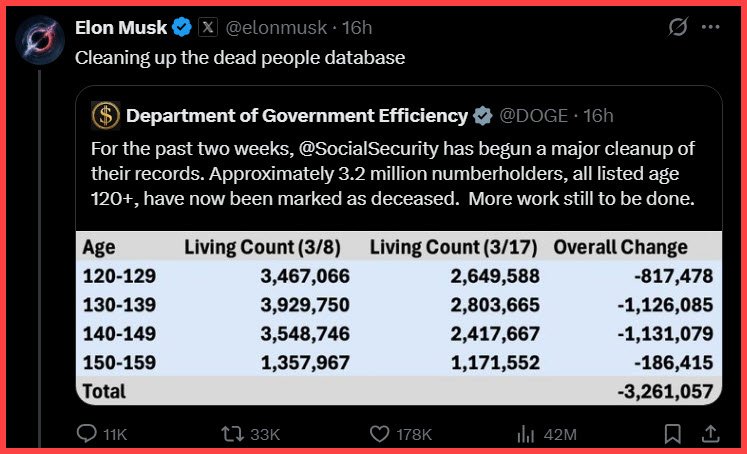
Task: Click the X affiliation badge icon
Action: 207,28
